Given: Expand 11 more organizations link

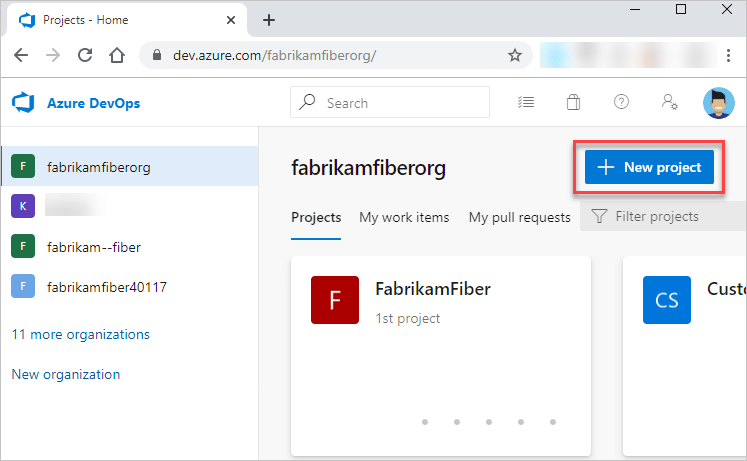Looking at the screenshot, I should coord(80,335).
